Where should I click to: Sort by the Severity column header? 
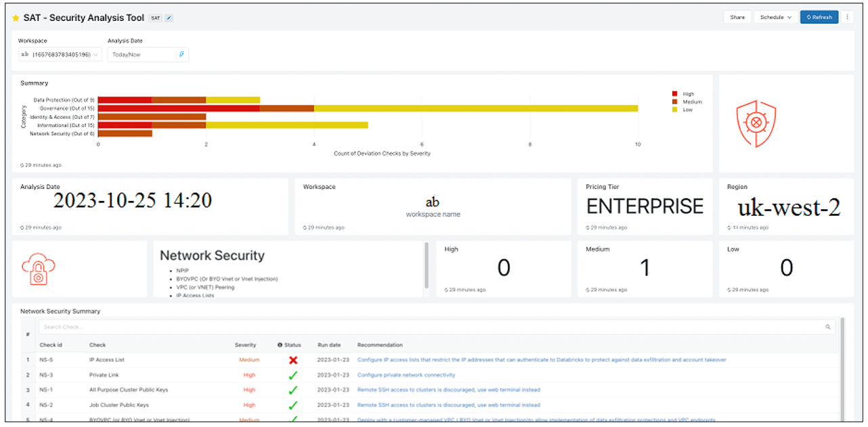245,345
